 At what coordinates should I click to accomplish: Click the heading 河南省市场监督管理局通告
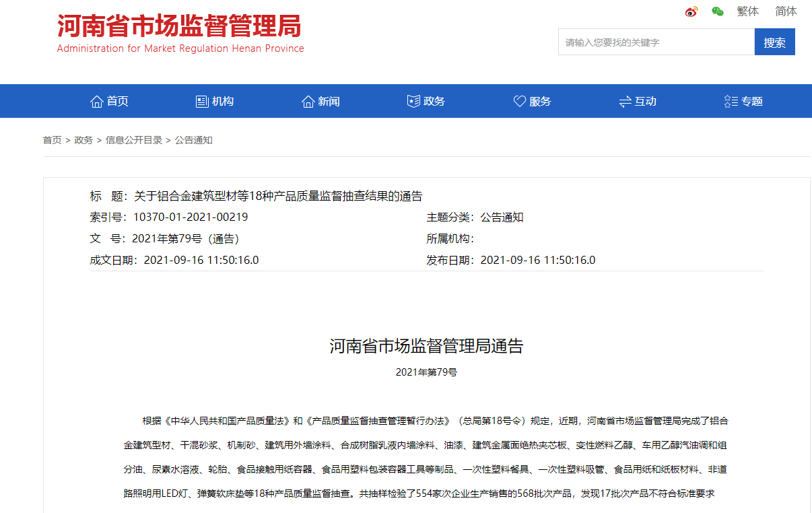426,347
